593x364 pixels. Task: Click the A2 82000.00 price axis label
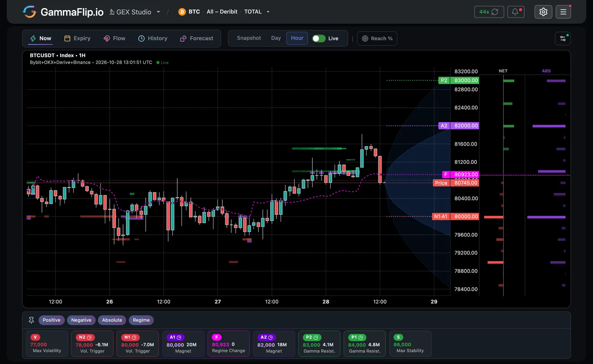[459, 126]
